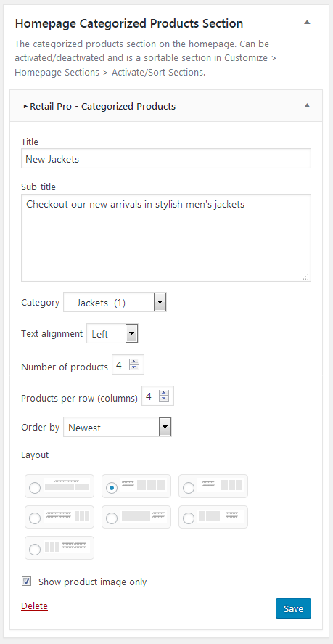This screenshot has height=644, width=333.
Task: Toggle Show product image only checkbox
Action: click(x=27, y=582)
